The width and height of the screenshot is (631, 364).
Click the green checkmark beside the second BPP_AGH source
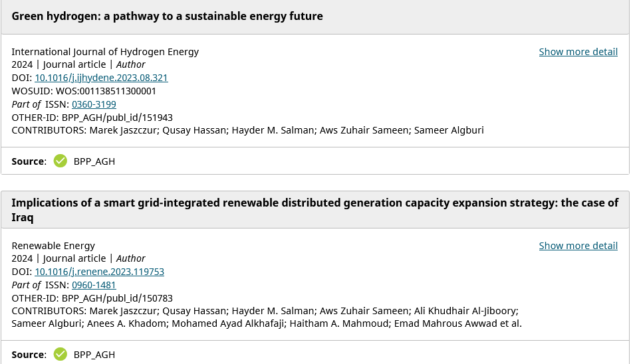point(61,355)
